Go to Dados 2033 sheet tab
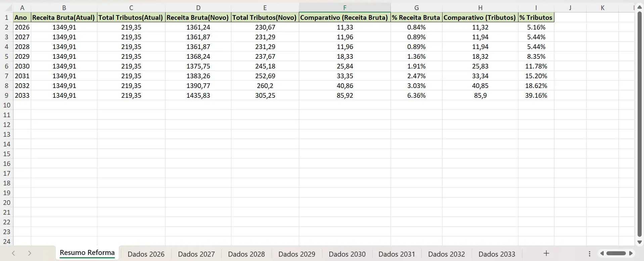This screenshot has height=261, width=644. (497, 254)
